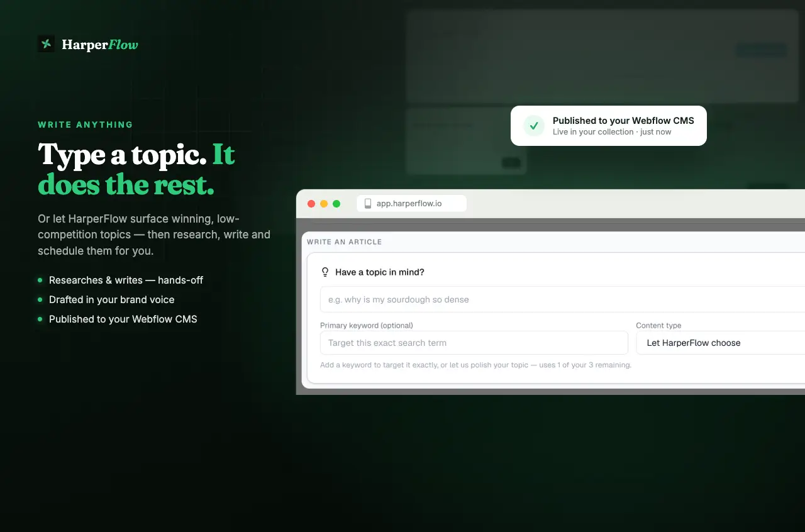The width and height of the screenshot is (805, 532).
Task: Click the app.harperflow.io address bar
Action: (412, 203)
